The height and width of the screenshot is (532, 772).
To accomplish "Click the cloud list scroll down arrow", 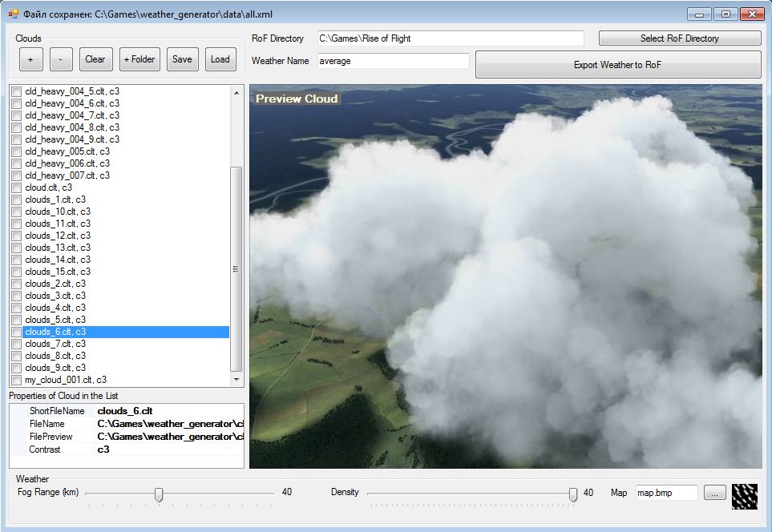I will 236,380.
